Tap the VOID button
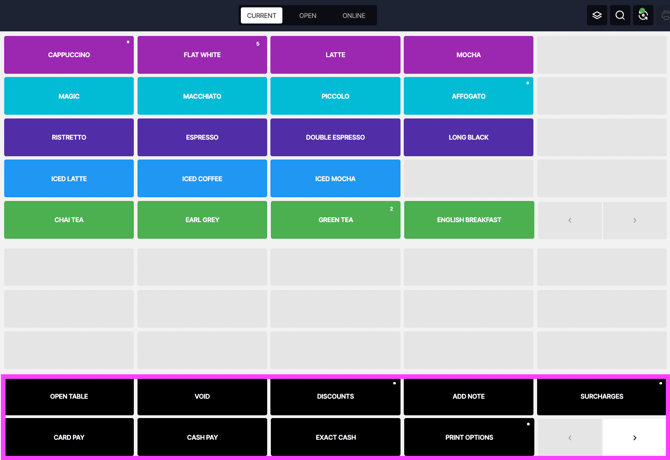Viewport: 670px width, 460px height. [x=202, y=396]
